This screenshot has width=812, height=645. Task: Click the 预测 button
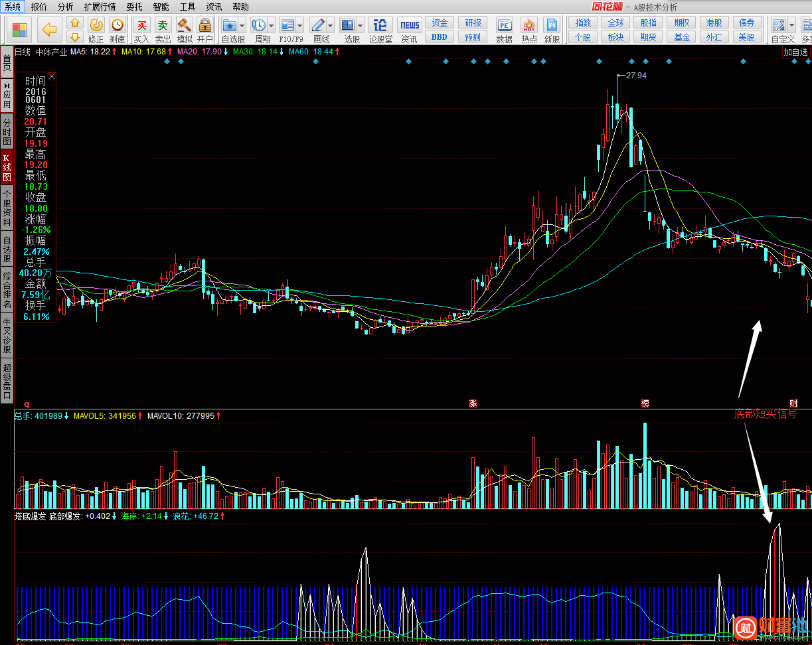point(473,37)
